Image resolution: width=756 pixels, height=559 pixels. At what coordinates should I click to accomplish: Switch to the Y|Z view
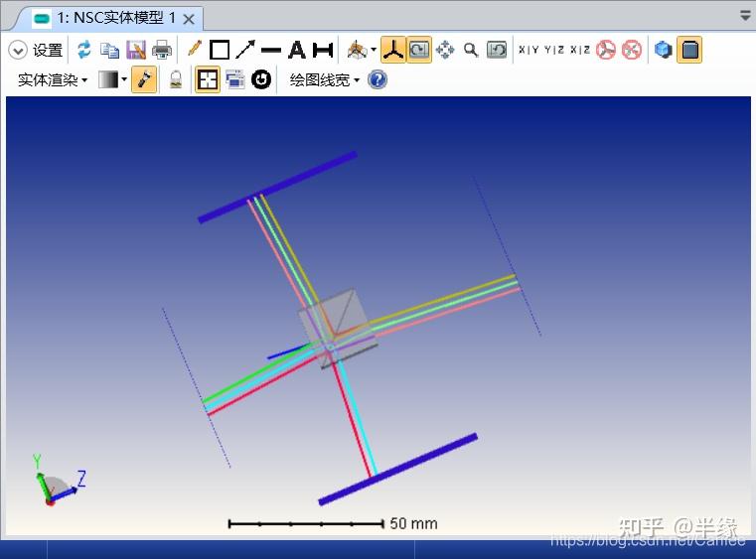point(554,50)
